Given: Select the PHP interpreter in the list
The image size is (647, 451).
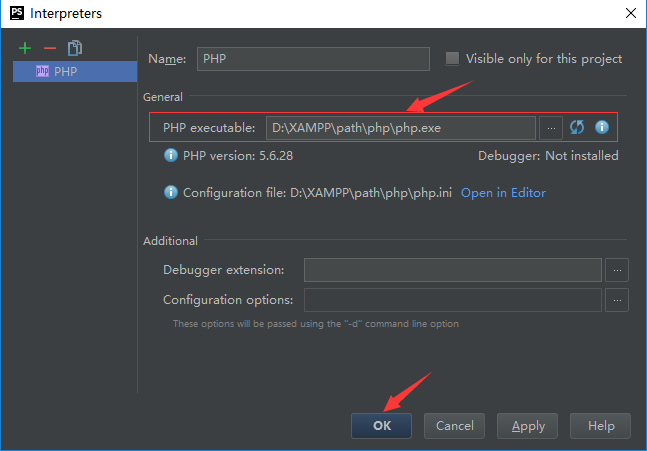Looking at the screenshot, I should click(x=75, y=71).
